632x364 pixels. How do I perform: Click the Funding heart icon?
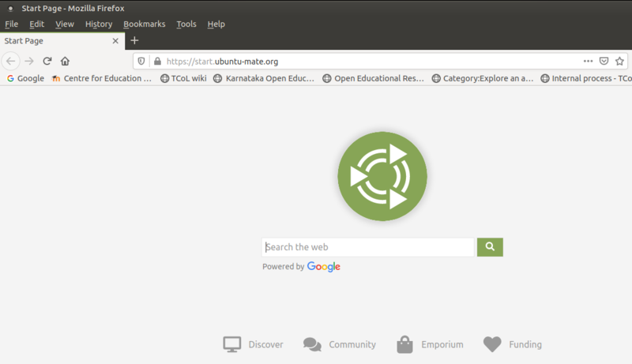[492, 344]
